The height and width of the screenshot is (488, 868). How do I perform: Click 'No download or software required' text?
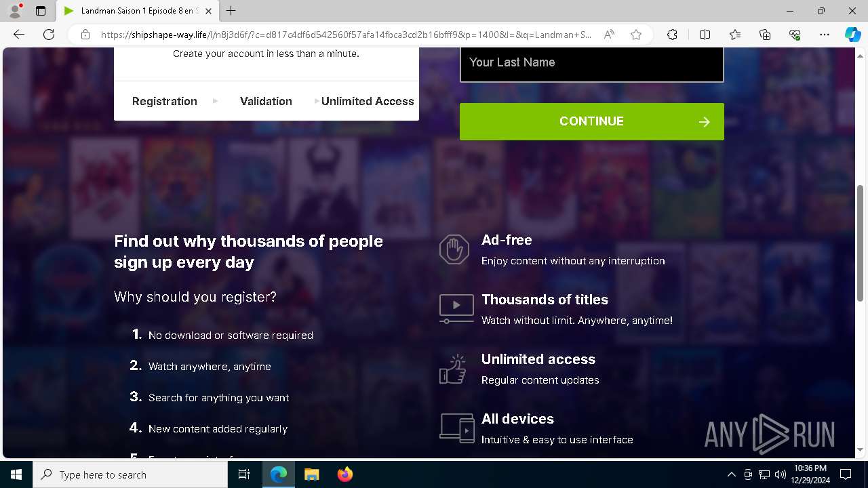[231, 335]
